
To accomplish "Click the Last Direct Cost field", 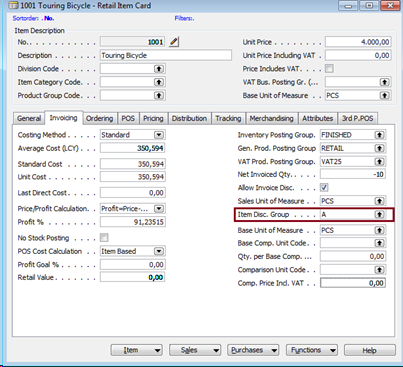I will [x=133, y=193].
